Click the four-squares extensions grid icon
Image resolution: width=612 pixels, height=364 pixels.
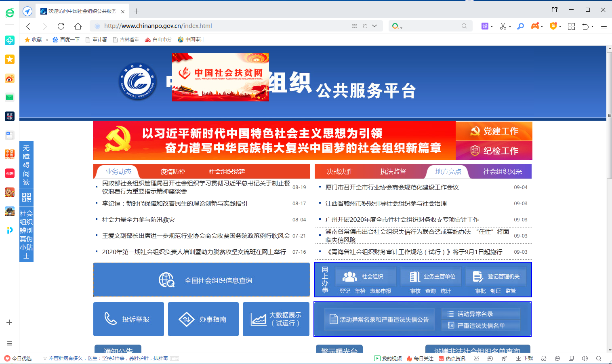(571, 26)
